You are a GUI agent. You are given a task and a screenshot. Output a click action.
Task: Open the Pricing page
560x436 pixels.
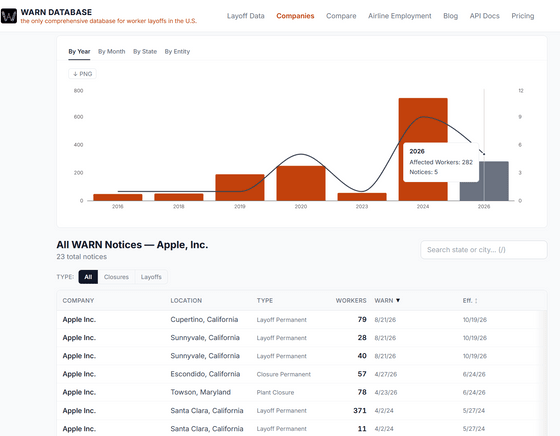tap(522, 16)
